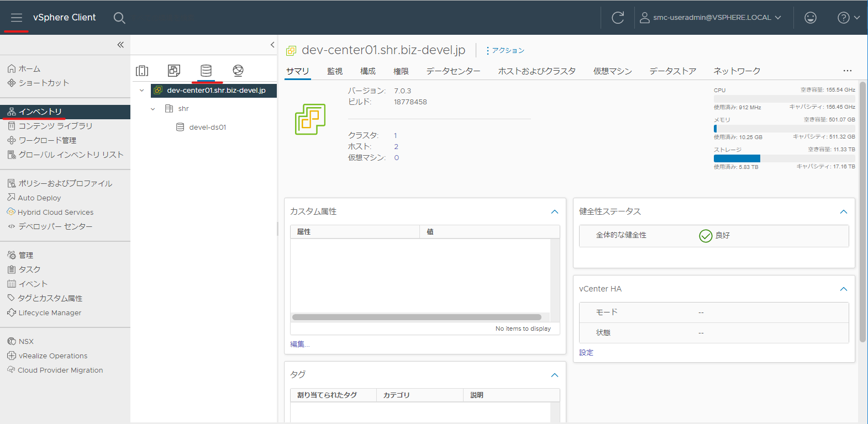Select the shr datacenter item
This screenshot has height=424, width=868.
(x=183, y=109)
